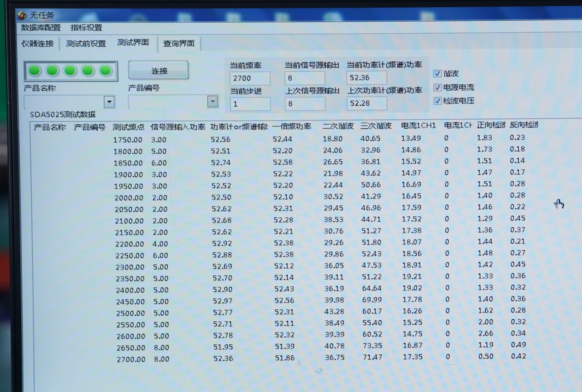The width and height of the screenshot is (582, 392).
Task: Click power meter value 52.97
Action: tap(223, 301)
